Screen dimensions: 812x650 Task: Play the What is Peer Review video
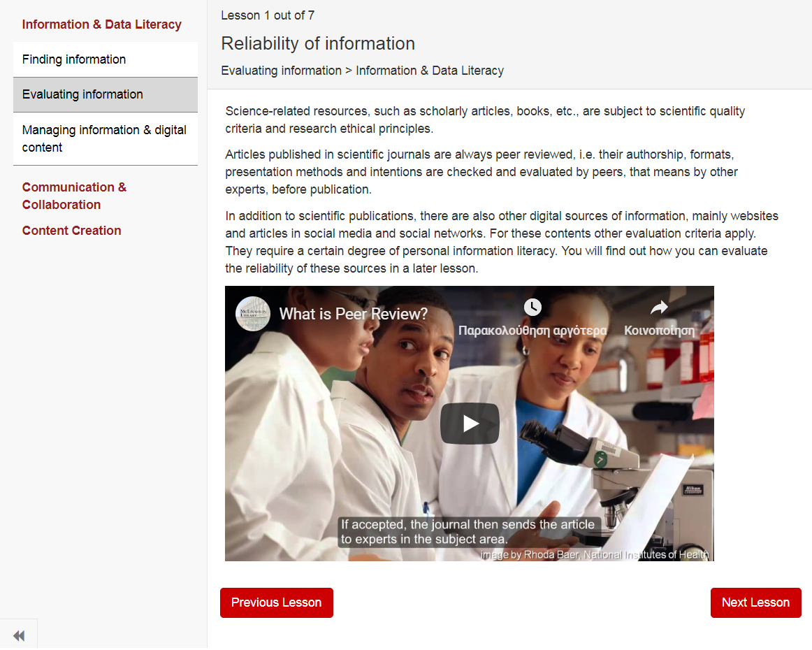tap(470, 424)
